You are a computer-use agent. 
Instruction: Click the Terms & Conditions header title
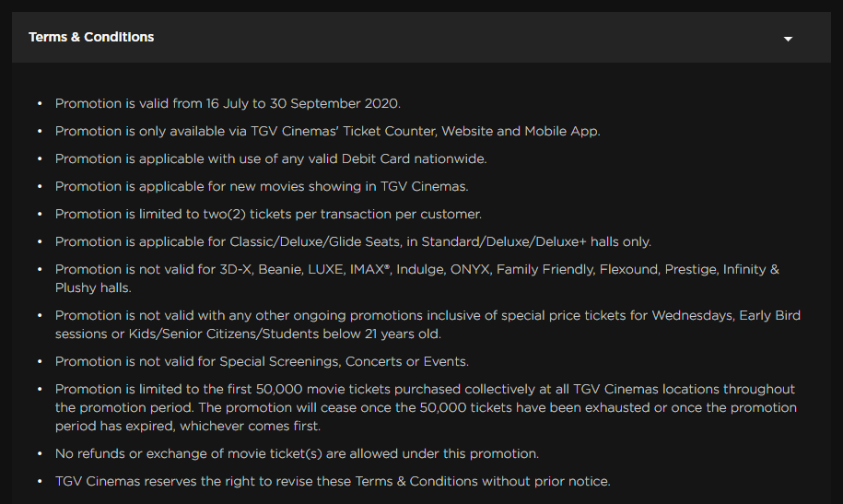click(91, 37)
